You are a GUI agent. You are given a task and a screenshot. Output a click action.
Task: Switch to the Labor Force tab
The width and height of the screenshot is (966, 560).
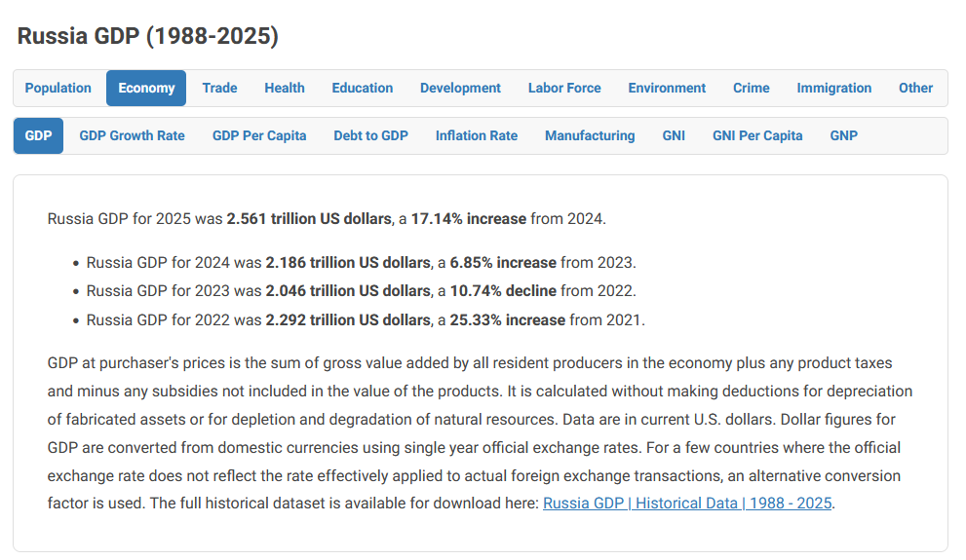(x=564, y=88)
